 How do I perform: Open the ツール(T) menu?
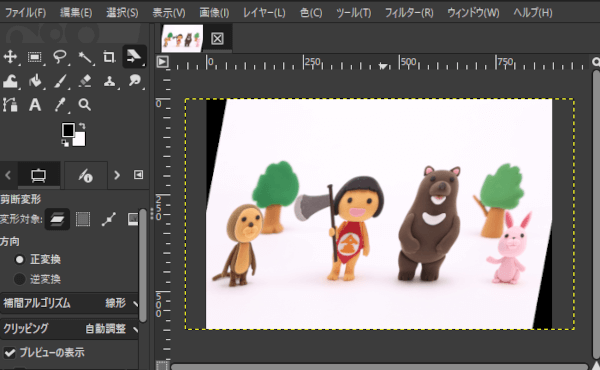click(354, 13)
